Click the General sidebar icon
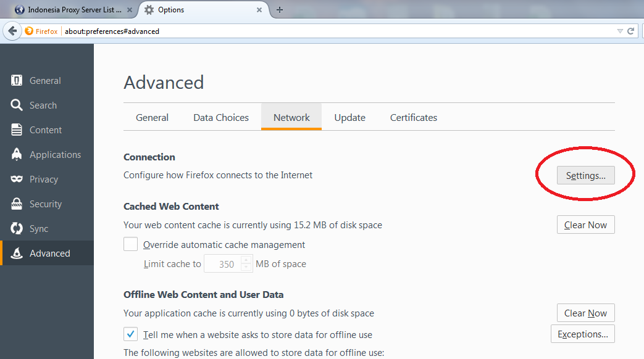The height and width of the screenshot is (359, 644). 17,81
